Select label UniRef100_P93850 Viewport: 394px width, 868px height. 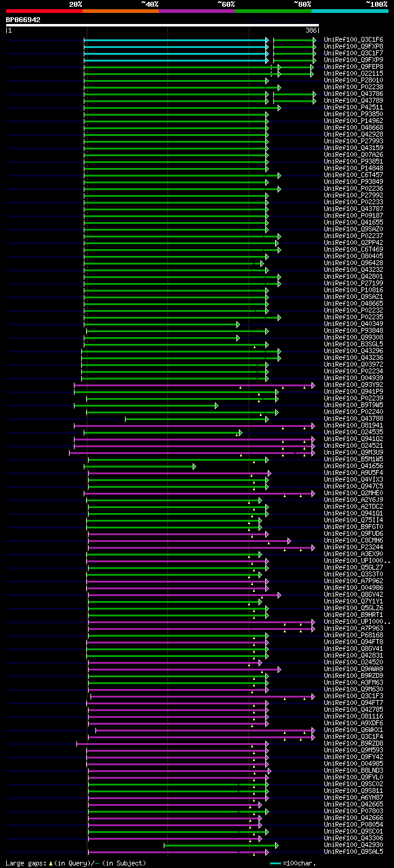click(x=353, y=114)
